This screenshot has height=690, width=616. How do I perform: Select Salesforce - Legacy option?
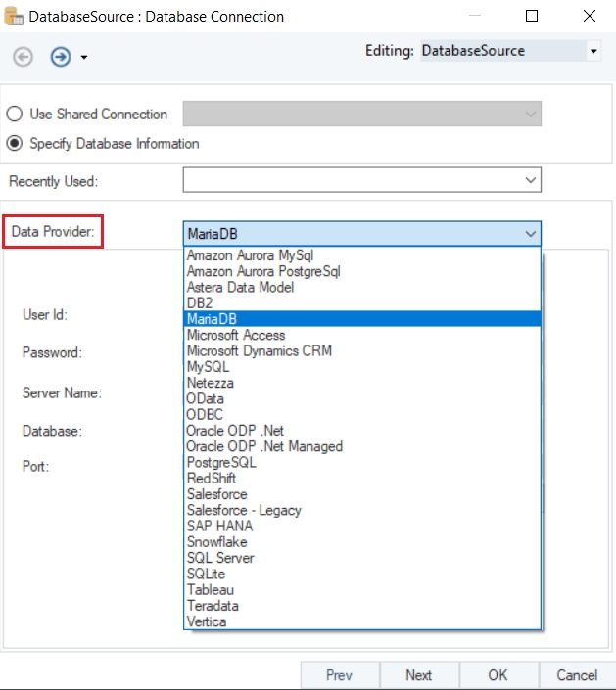[x=362, y=510]
